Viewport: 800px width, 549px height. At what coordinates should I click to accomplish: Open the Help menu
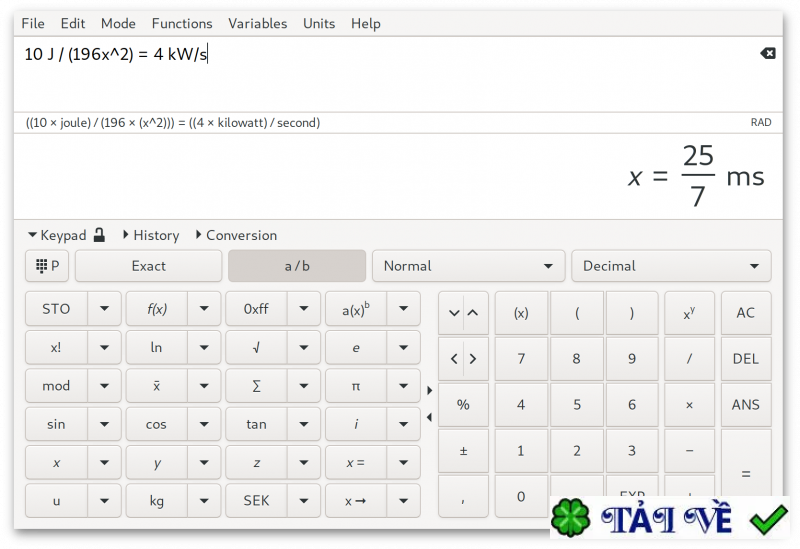click(x=365, y=23)
